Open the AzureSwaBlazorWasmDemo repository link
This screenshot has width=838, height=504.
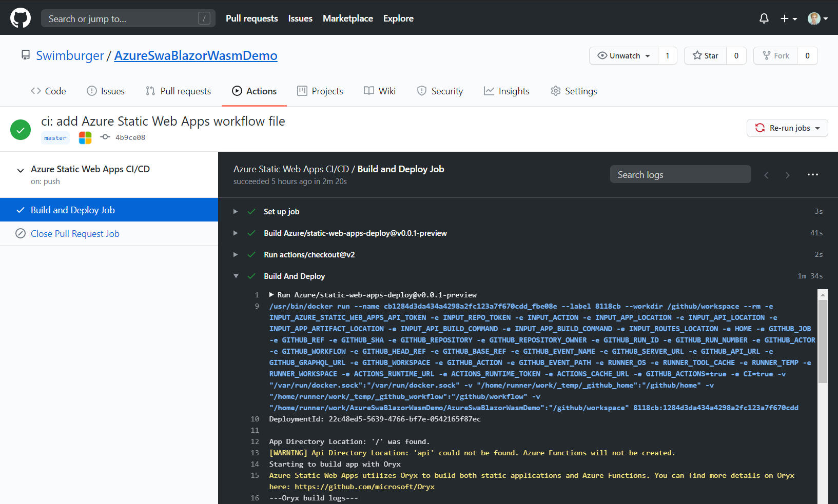pyautogui.click(x=196, y=55)
